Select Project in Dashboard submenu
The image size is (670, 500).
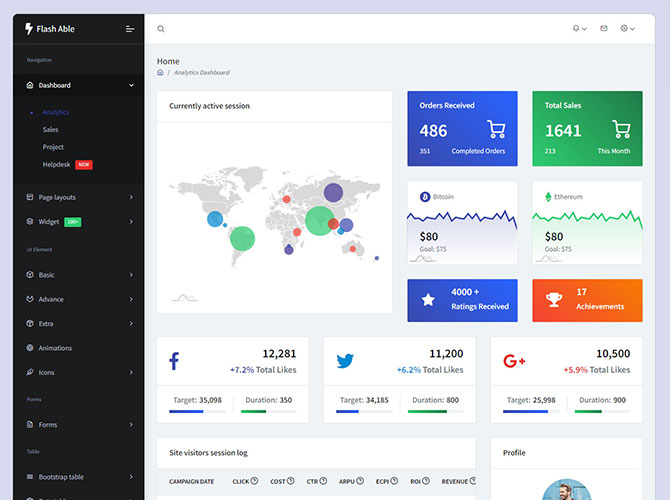coord(53,147)
